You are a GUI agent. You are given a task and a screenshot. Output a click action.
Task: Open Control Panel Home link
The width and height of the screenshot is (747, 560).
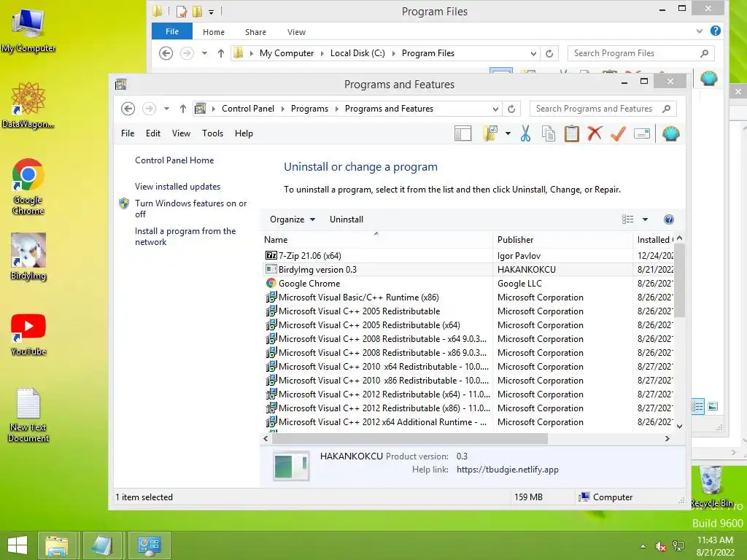tap(174, 160)
